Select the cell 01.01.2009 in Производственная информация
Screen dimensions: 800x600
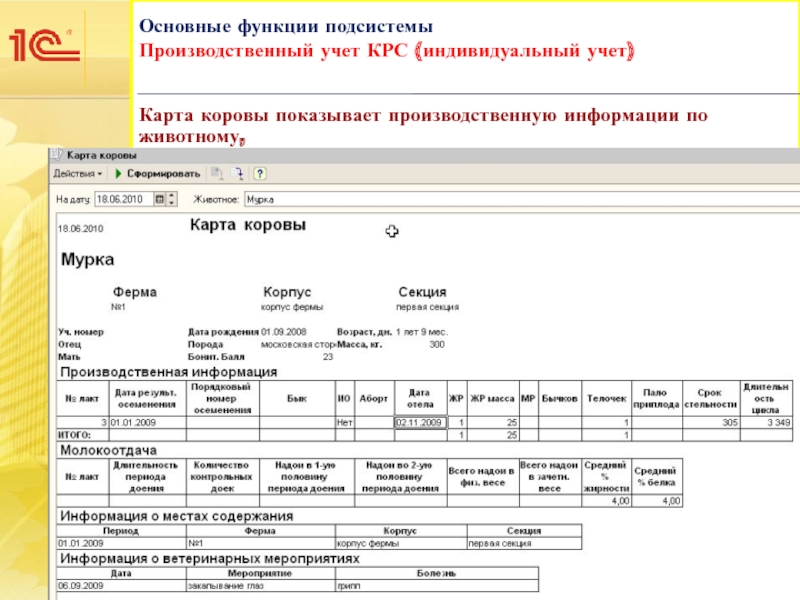pyautogui.click(x=147, y=422)
